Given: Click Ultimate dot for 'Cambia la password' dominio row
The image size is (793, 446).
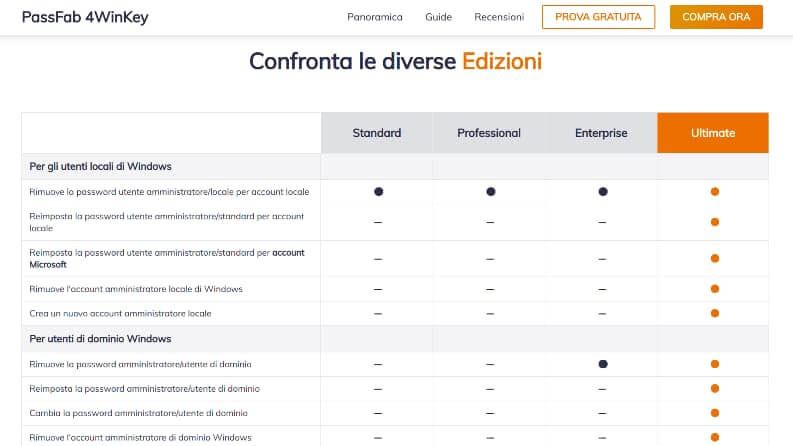Looking at the screenshot, I should coord(715,413).
